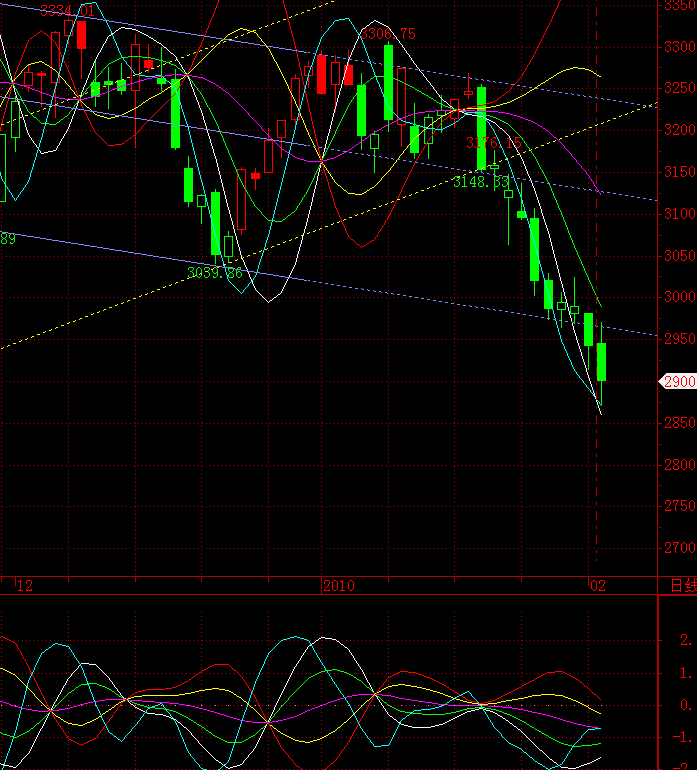
Task: Click the indicator axis label 0.
Action: coord(686,705)
